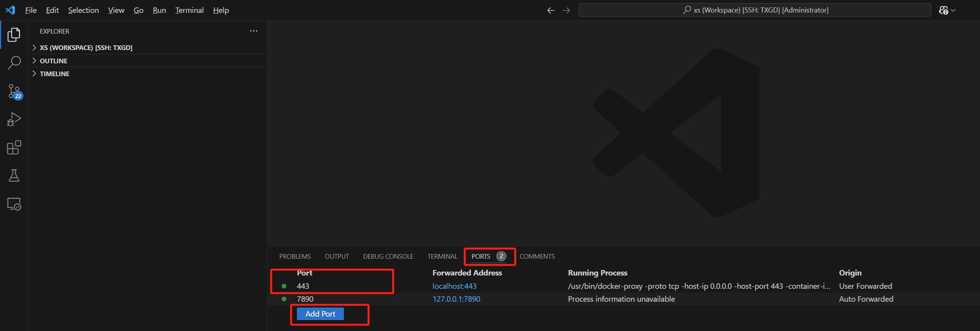This screenshot has width=980, height=331.
Task: Click the workspace search command center box
Action: (755, 10)
